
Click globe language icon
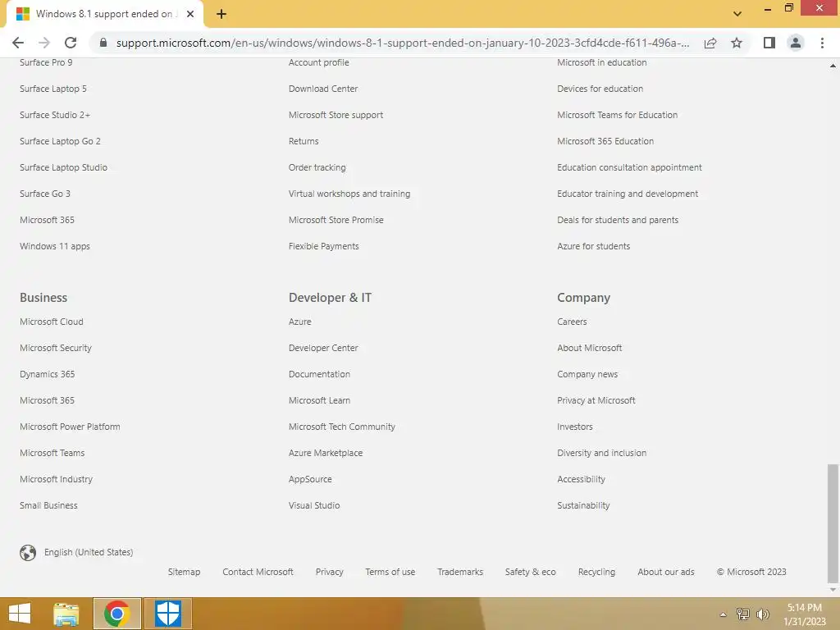click(x=28, y=552)
